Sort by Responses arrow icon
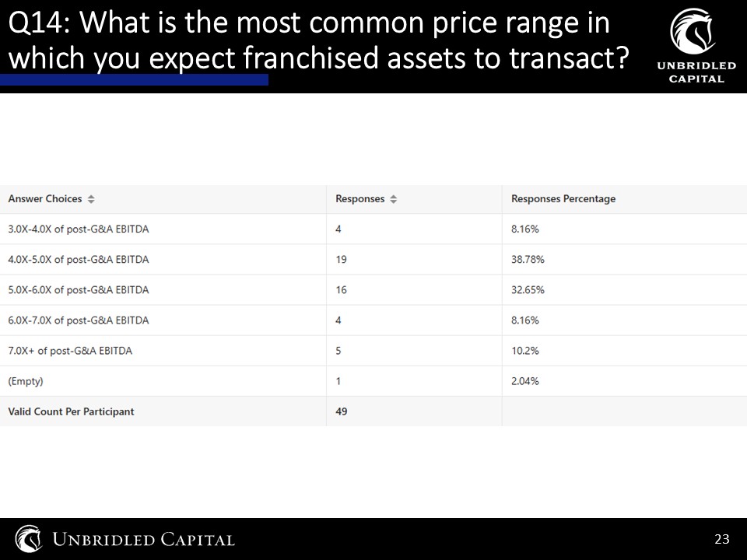The height and width of the screenshot is (560, 747). click(394, 199)
